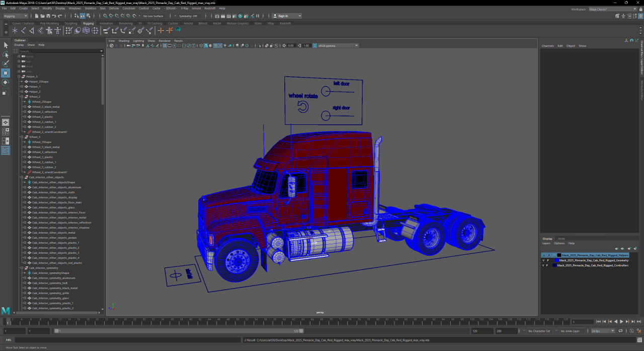
Task: Choose the Rotate tool in toolbox
Action: 6,82
